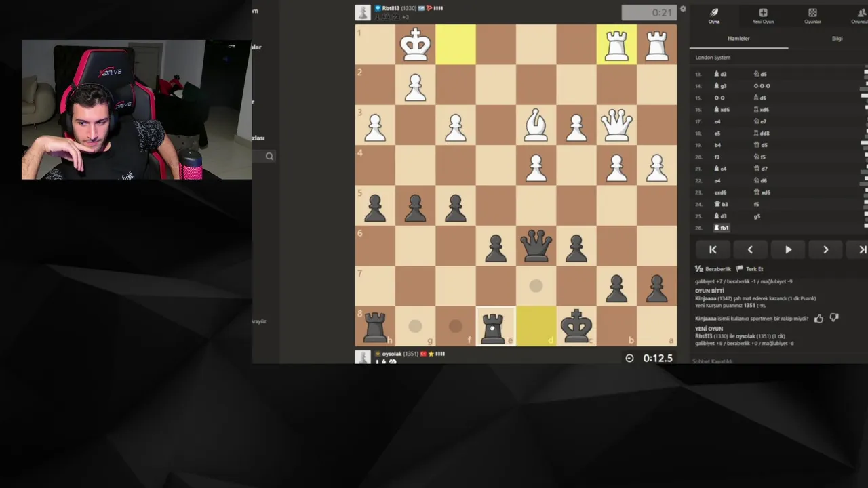Image resolution: width=868 pixels, height=488 pixels.
Task: Open the Oyna rocket icon
Action: click(714, 12)
